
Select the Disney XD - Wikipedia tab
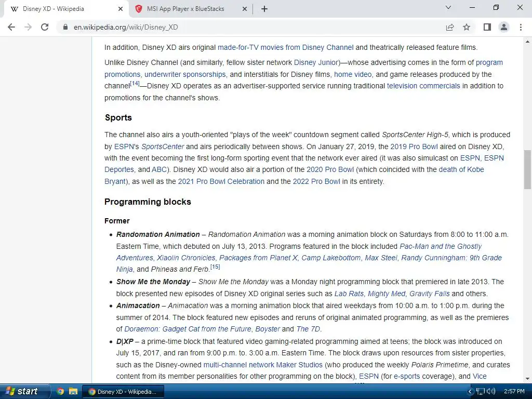(54, 9)
